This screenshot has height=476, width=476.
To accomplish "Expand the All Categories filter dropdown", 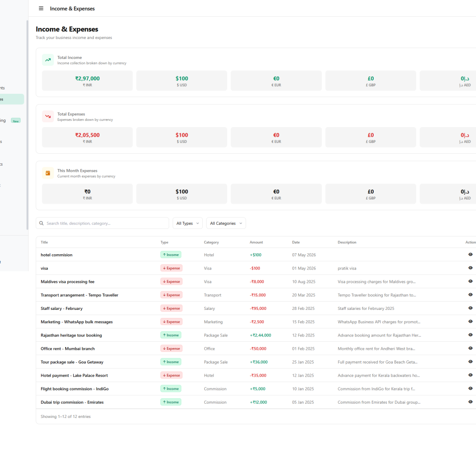I will click(226, 223).
